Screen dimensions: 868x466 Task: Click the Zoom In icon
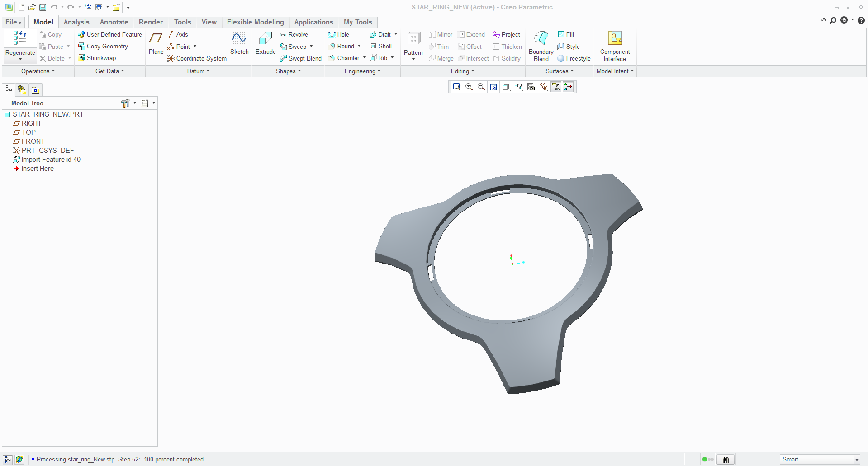469,87
